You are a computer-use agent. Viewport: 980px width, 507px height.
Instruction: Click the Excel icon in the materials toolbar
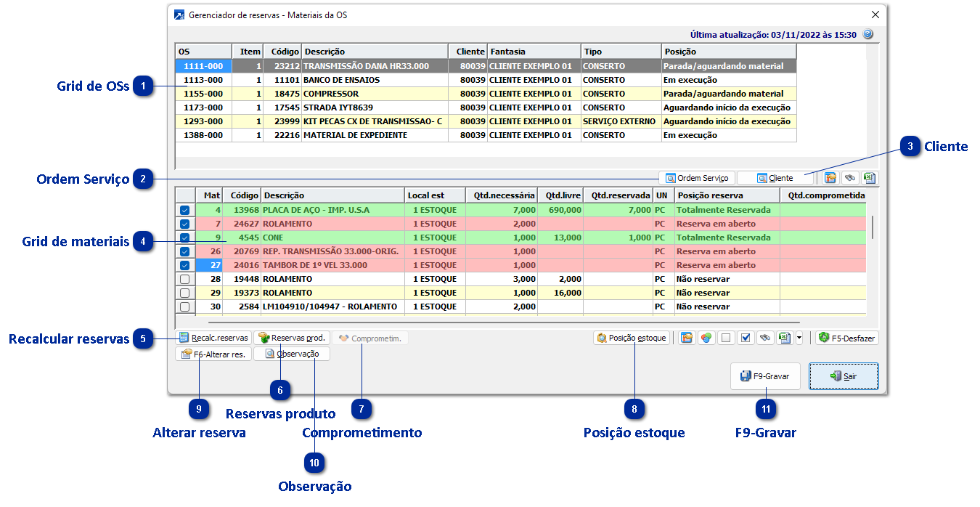[784, 338]
